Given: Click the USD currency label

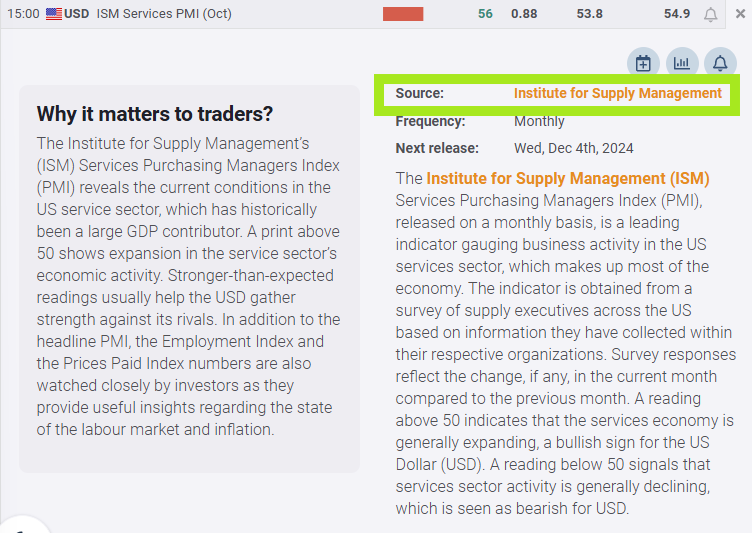Looking at the screenshot, I should (x=76, y=14).
